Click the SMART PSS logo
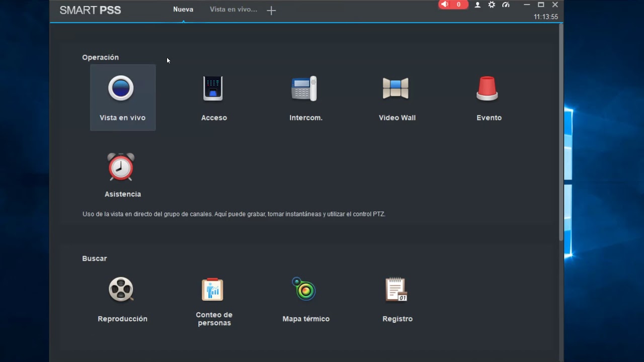Viewport: 644px width, 362px height. [x=91, y=10]
